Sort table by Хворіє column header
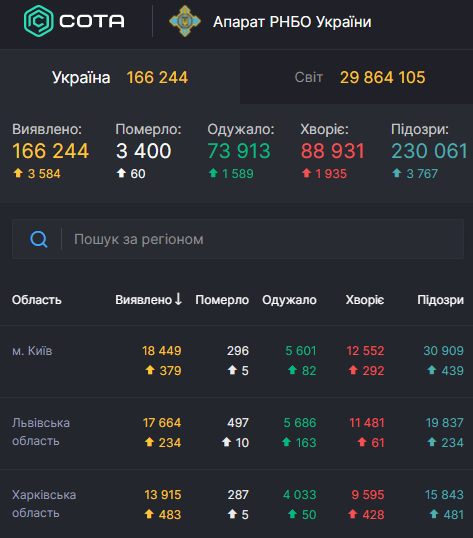473x538 pixels. [365, 300]
